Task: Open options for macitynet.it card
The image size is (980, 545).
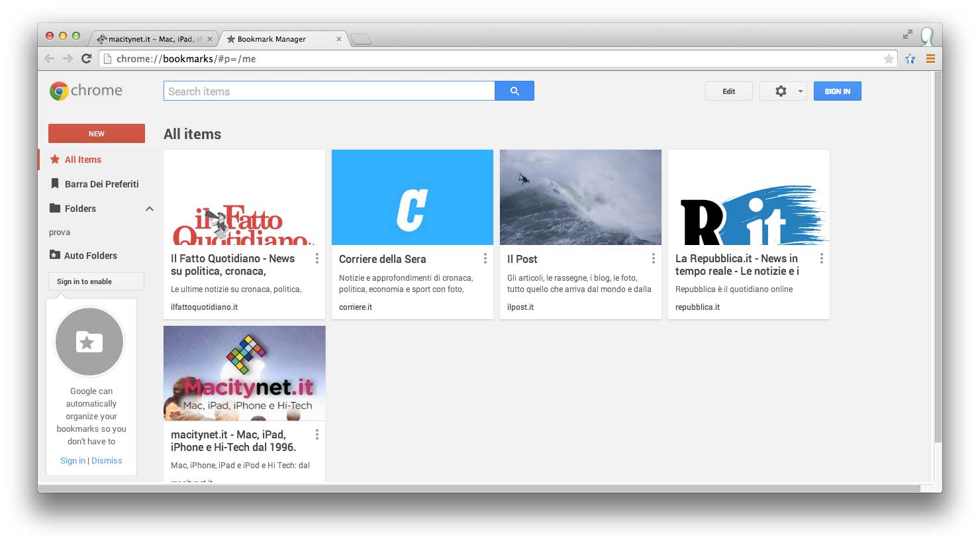Action: pos(317,434)
